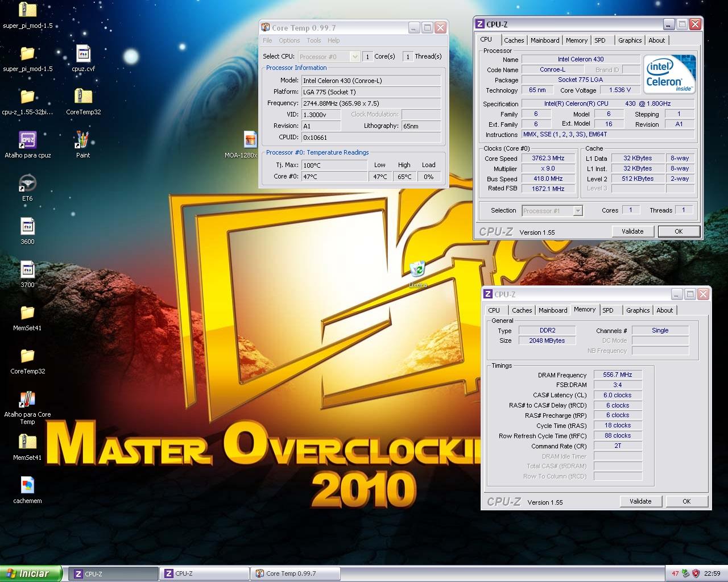
Task: Click the CPU-Z title bar icon of the Memory window
Action: (x=488, y=294)
